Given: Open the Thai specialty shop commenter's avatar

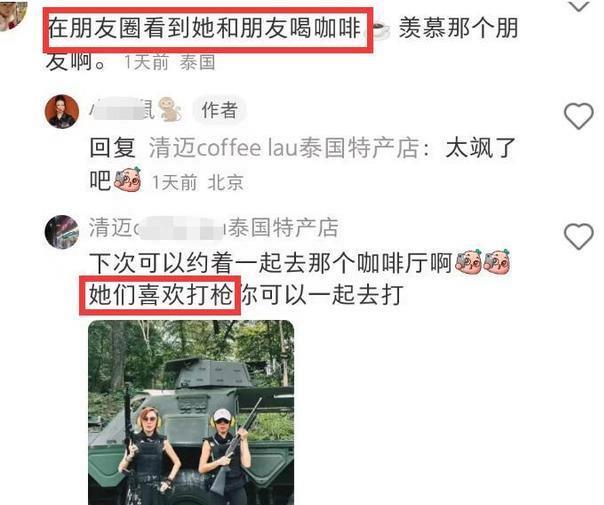Looking at the screenshot, I should pos(62,232).
